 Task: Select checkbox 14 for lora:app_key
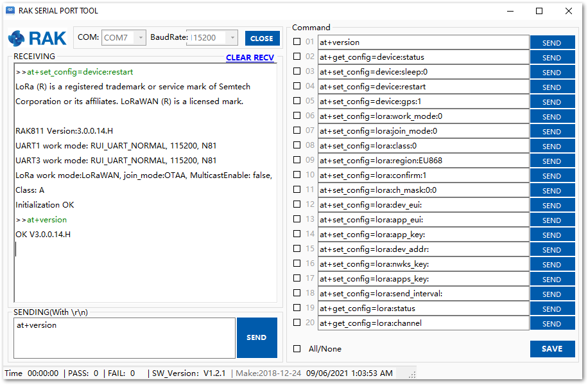(x=297, y=233)
